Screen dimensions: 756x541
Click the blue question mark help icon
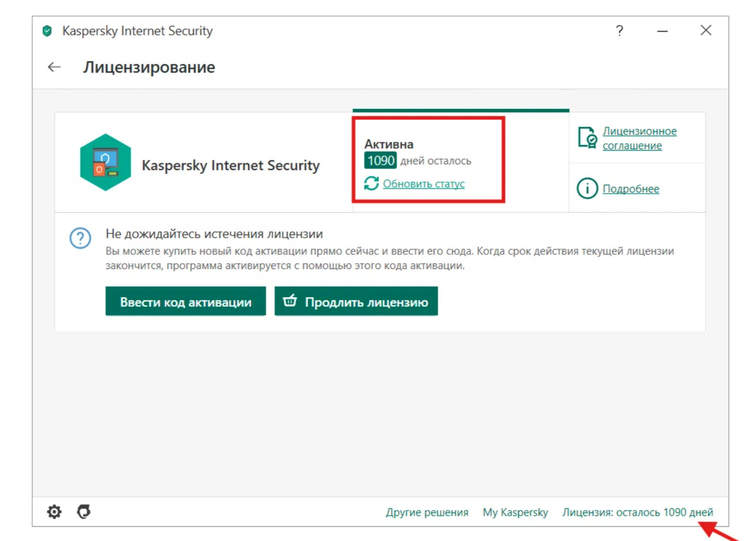click(80, 238)
